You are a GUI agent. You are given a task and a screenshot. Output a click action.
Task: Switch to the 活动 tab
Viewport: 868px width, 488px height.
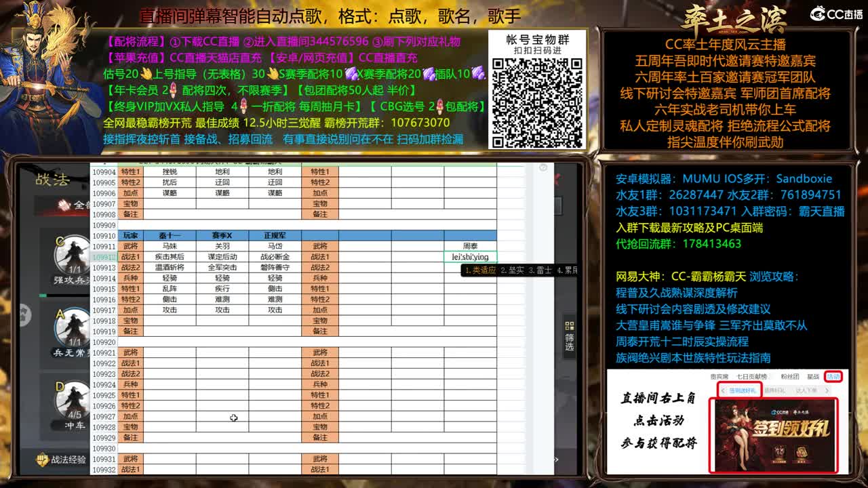pyautogui.click(x=833, y=376)
